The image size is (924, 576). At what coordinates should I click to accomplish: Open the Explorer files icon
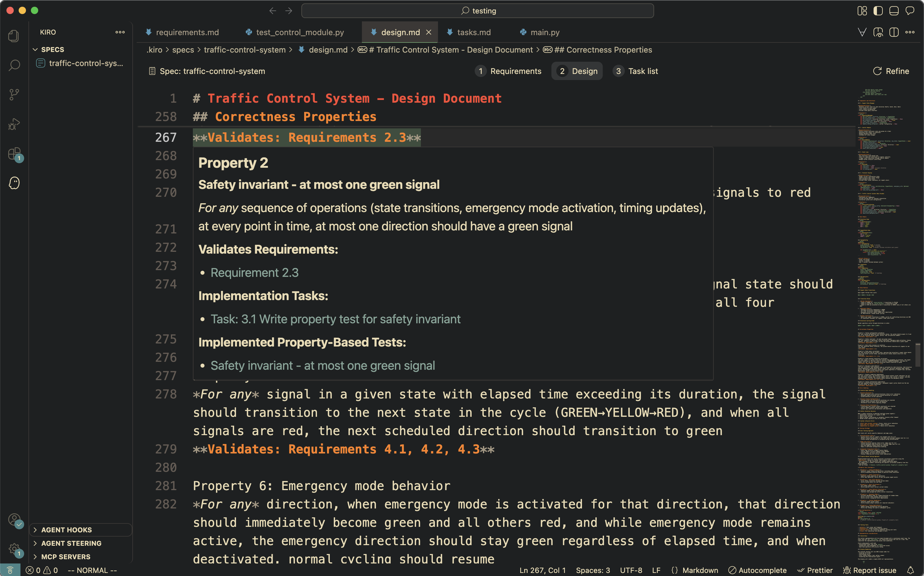14,36
